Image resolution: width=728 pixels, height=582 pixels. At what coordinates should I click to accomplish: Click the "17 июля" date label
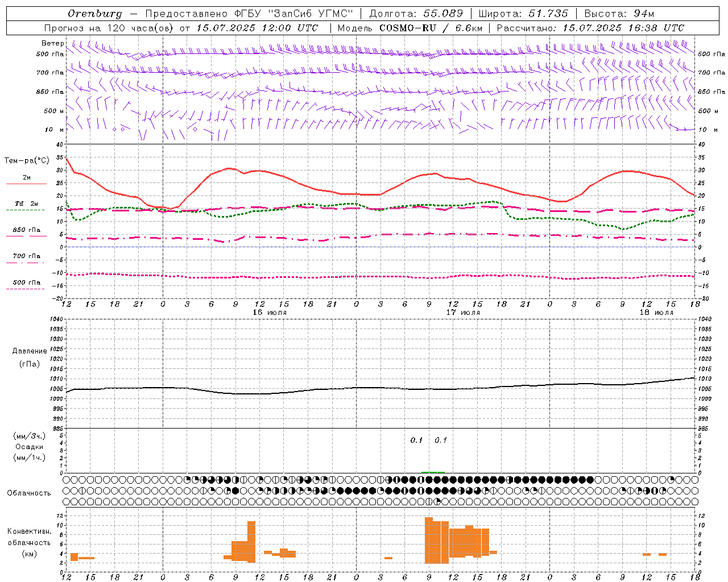click(x=463, y=313)
